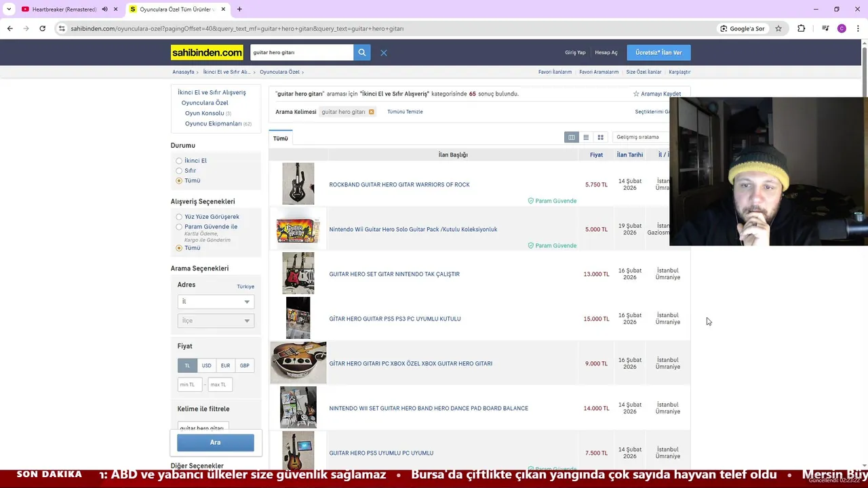Open Size Özel İlanlar menu
868x488 pixels.
pyautogui.click(x=644, y=72)
